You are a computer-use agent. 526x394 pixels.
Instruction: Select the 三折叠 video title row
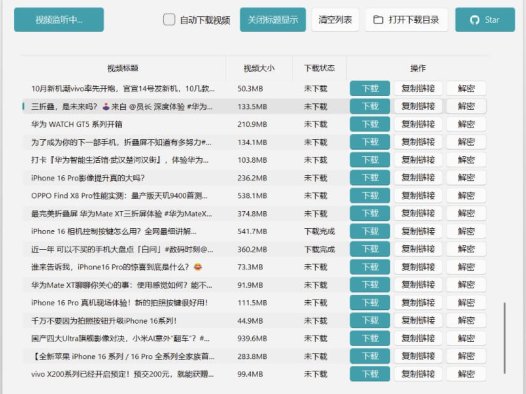tap(122, 107)
